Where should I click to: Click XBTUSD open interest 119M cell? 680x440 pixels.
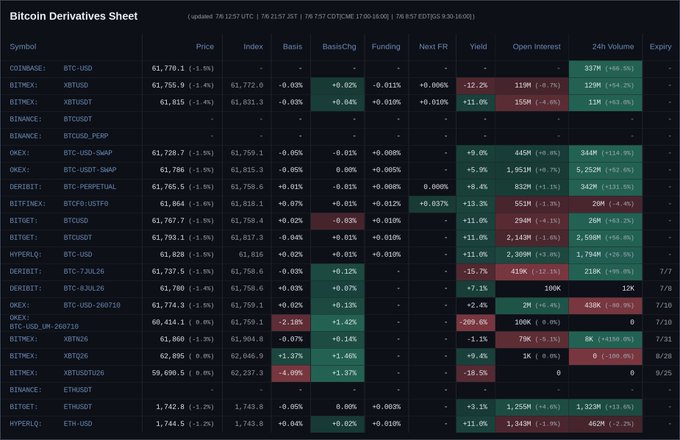[532, 85]
